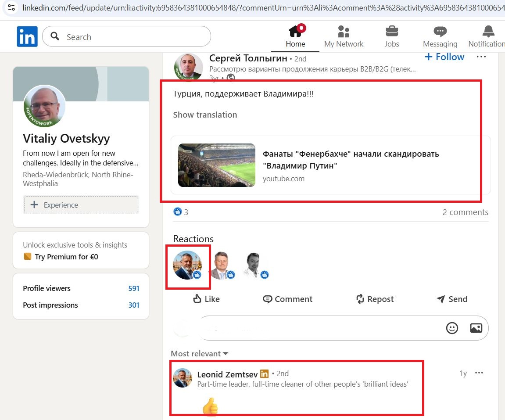Select the Comment action on the post
Screen dimensions: 505x420
[x=287, y=299]
